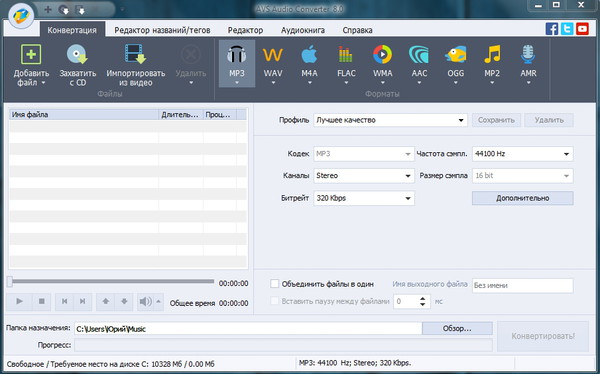Open the YouTube channel icon
Viewport: 600px width, 374px height.
[582, 29]
